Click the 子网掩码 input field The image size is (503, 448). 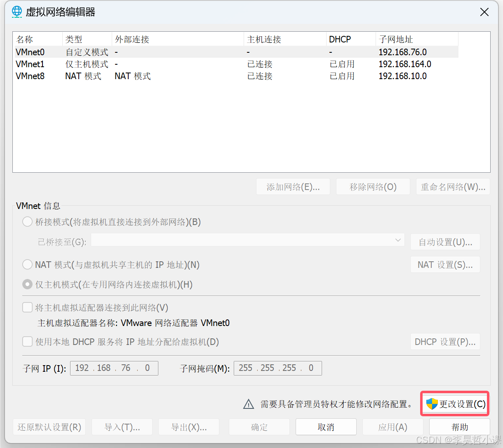point(277,368)
